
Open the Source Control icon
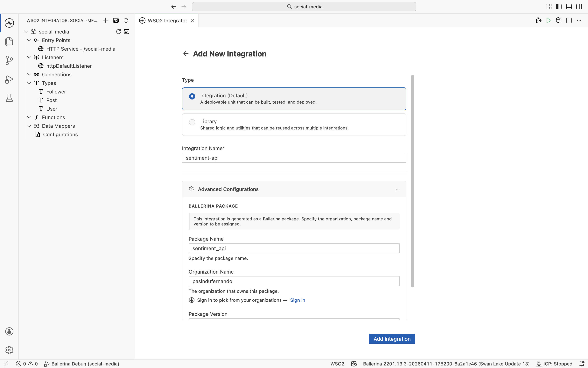pyautogui.click(x=9, y=60)
